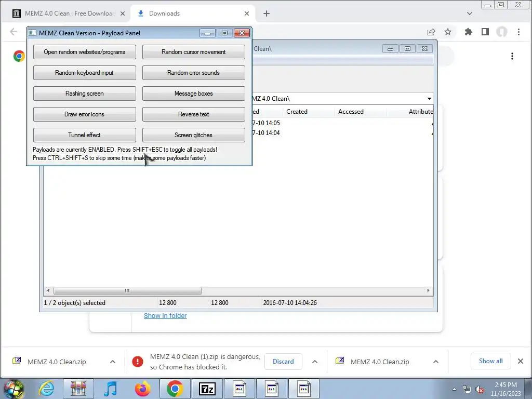Toggle Random error sounds payload
Screen dimensions: 532x399
pyautogui.click(x=193, y=73)
